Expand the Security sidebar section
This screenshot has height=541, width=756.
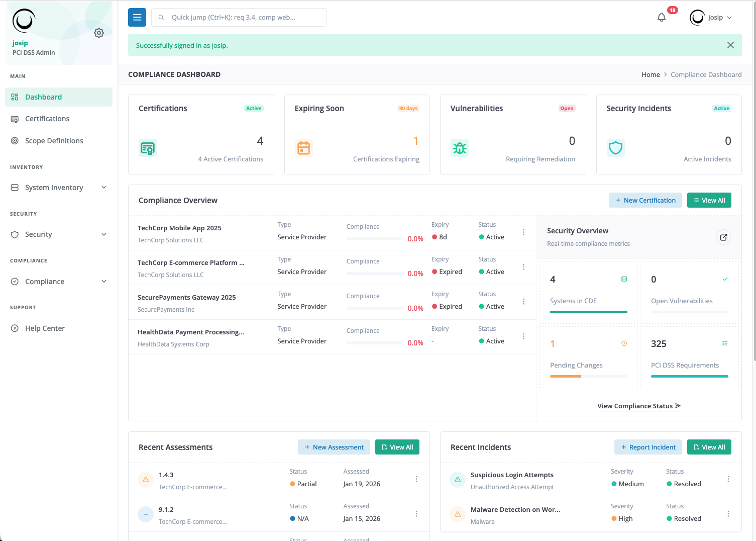tap(104, 234)
